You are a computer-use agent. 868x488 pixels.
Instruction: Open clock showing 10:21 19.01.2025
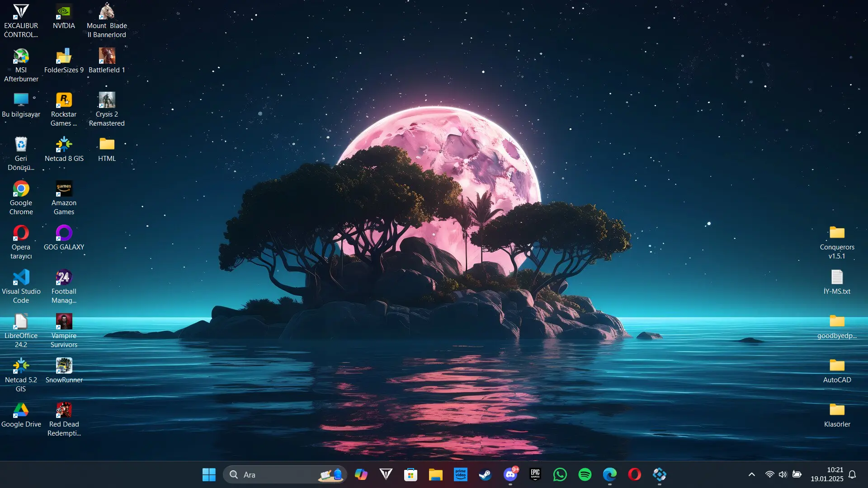point(827,474)
